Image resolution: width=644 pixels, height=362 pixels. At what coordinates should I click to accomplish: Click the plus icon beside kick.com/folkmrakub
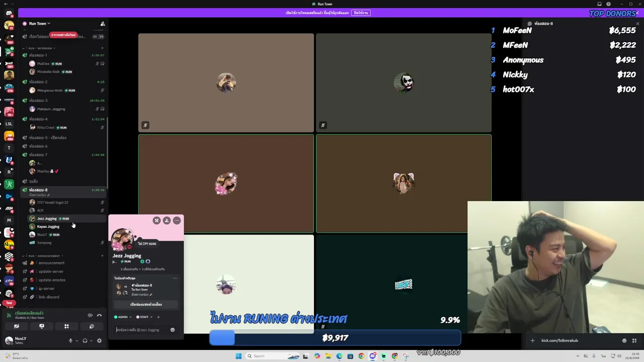pos(532,341)
